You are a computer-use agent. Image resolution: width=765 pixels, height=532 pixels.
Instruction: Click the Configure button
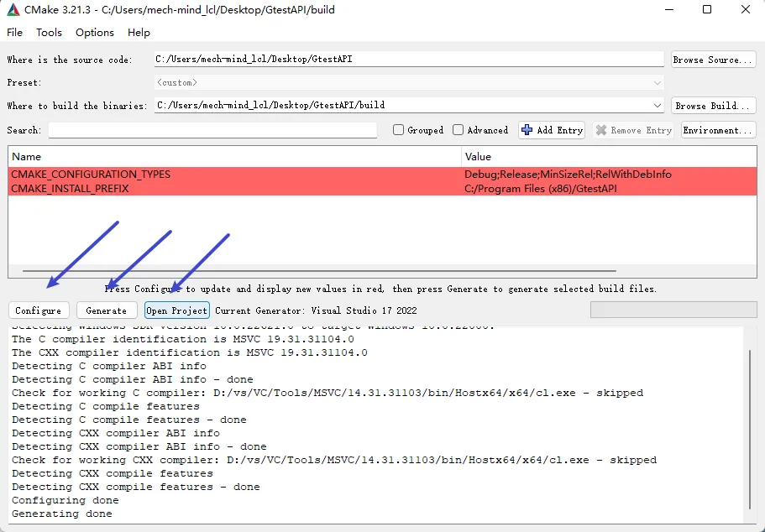[x=39, y=310]
